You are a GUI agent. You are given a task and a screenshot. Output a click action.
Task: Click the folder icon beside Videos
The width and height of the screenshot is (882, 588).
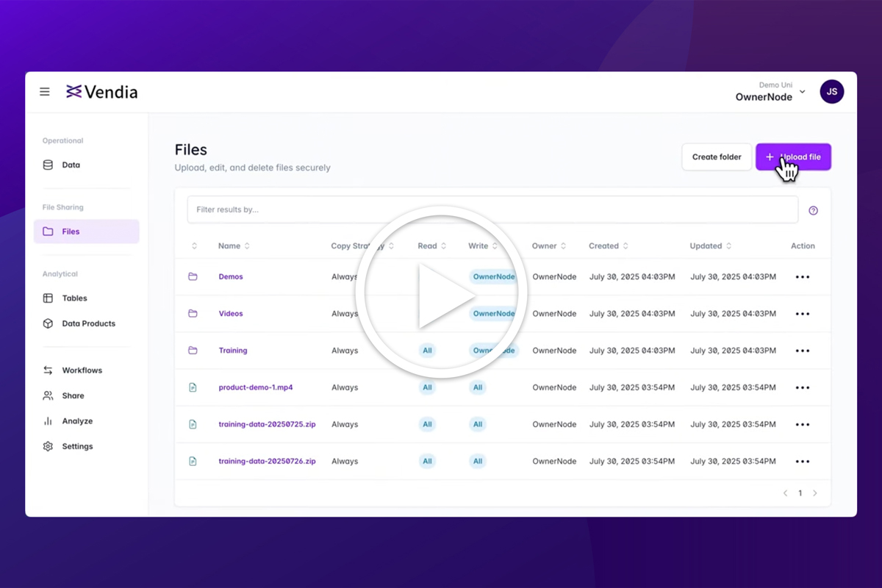(193, 314)
